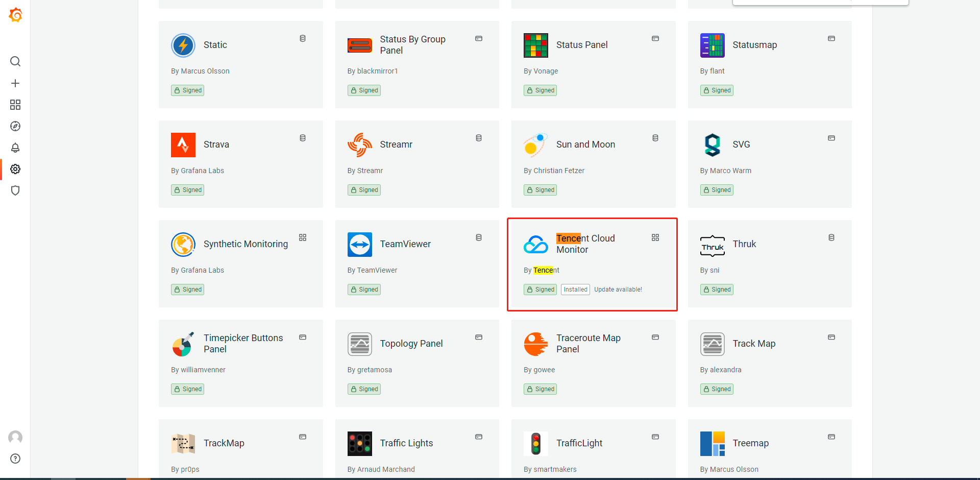This screenshot has height=480, width=980.
Task: Open the Statusmap plugin card
Action: coord(769,64)
